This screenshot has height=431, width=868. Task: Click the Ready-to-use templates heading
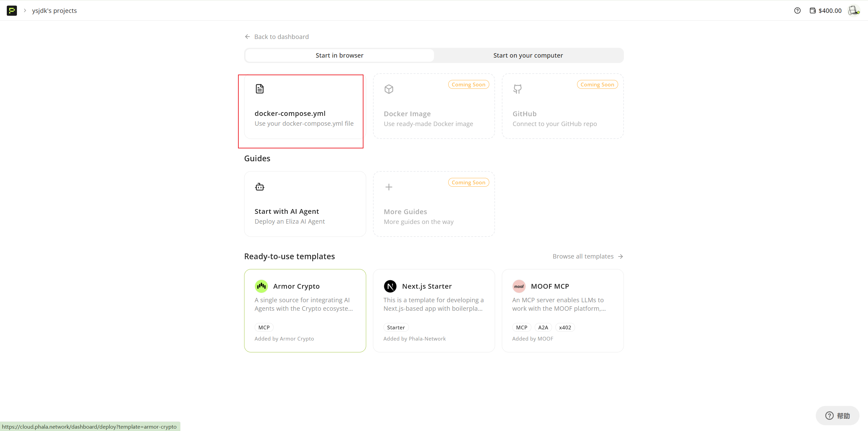pos(290,256)
